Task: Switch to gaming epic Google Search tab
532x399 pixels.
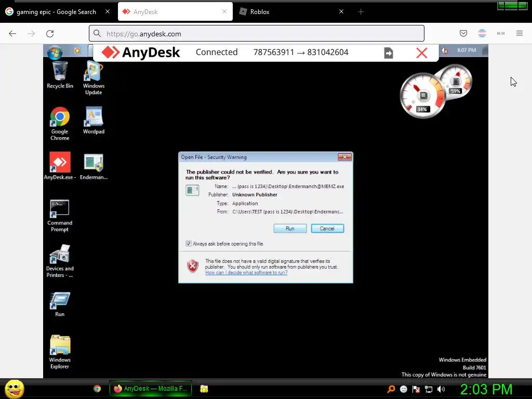Action: (57, 12)
